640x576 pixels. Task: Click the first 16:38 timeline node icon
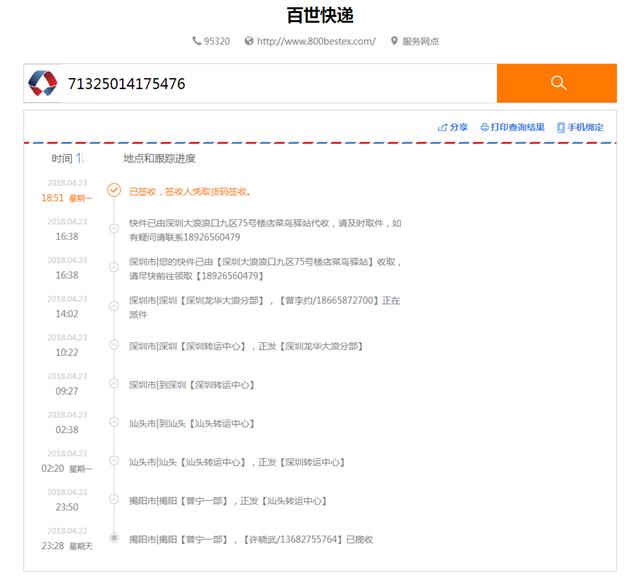(114, 228)
